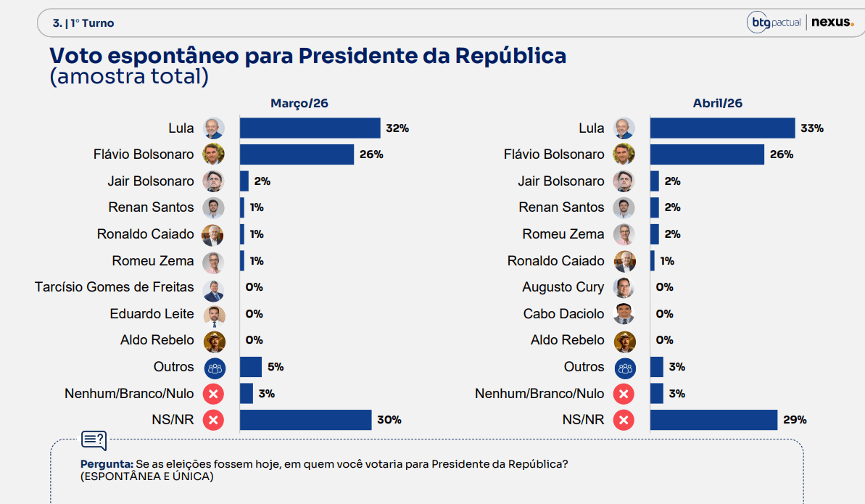Click the BTG Pactual logo
Viewport: 865px width, 504px height.
tap(774, 22)
